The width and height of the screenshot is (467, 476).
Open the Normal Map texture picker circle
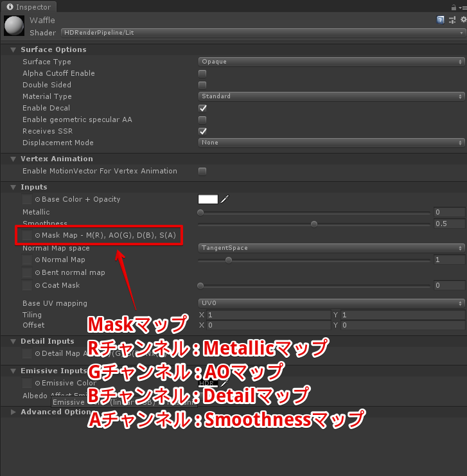tap(37, 260)
